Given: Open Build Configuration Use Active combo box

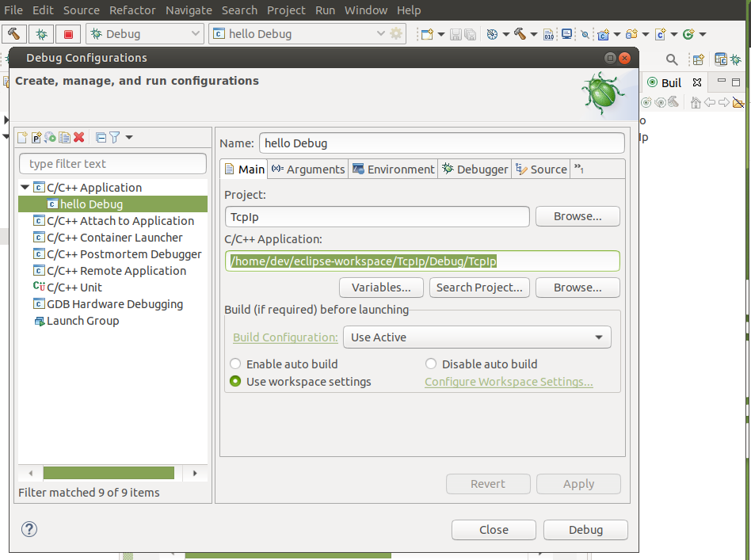Looking at the screenshot, I should click(477, 337).
